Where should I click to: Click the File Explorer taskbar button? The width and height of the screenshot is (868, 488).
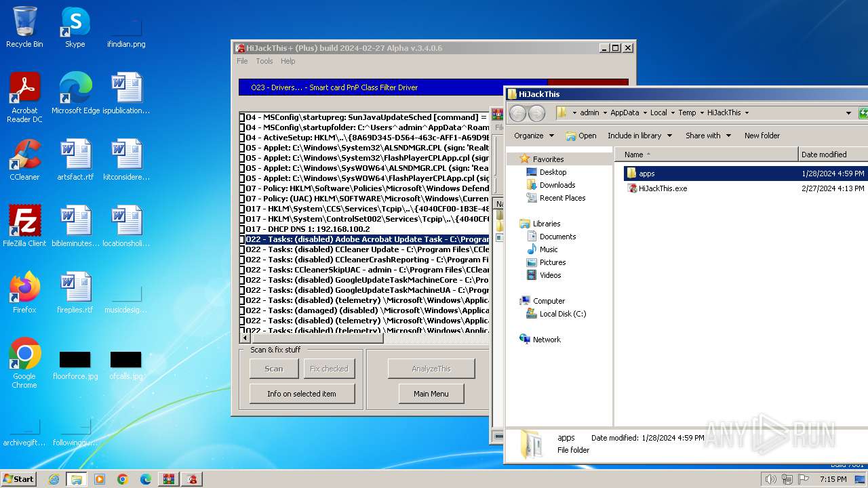coord(77,479)
